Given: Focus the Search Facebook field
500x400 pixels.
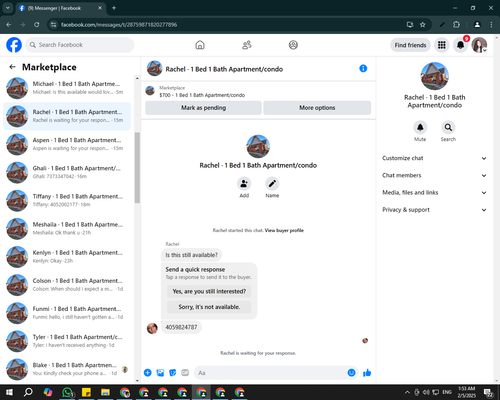Looking at the screenshot, I should pos(80,45).
